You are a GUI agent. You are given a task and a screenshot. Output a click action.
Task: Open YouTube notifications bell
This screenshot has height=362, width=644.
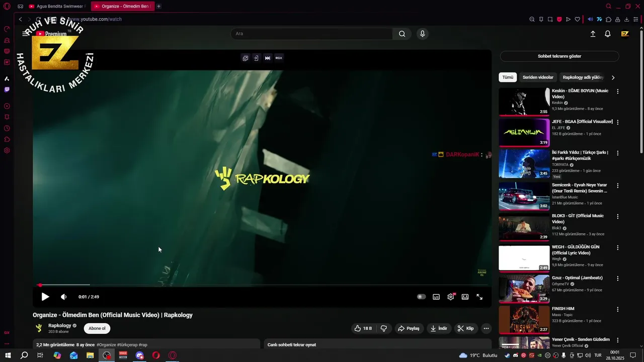coord(608,34)
